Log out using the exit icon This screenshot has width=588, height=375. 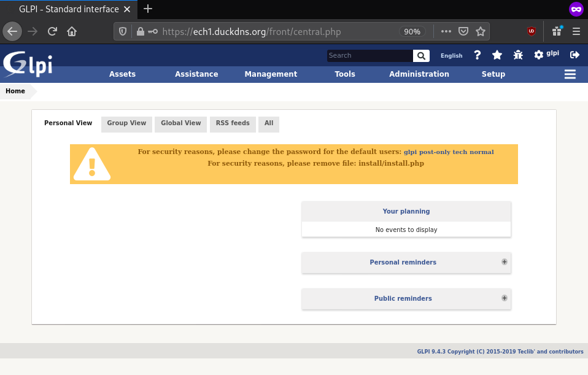click(574, 55)
